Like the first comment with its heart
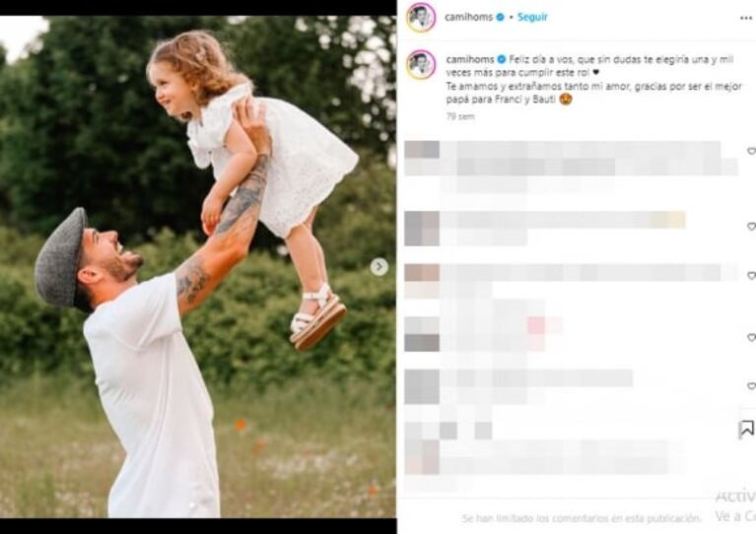 [x=751, y=152]
